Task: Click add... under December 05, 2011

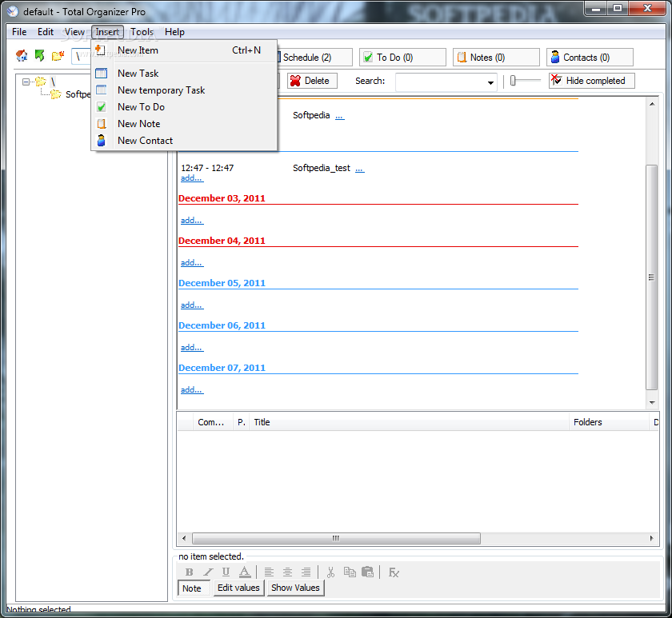Action: 191,305
